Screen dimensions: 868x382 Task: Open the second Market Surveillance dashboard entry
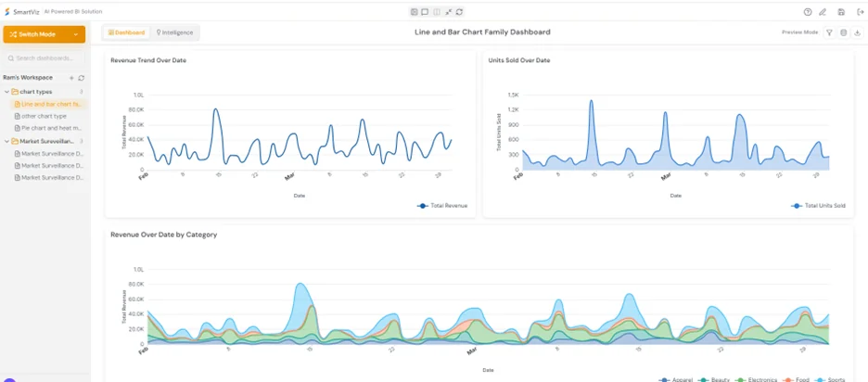click(x=48, y=166)
